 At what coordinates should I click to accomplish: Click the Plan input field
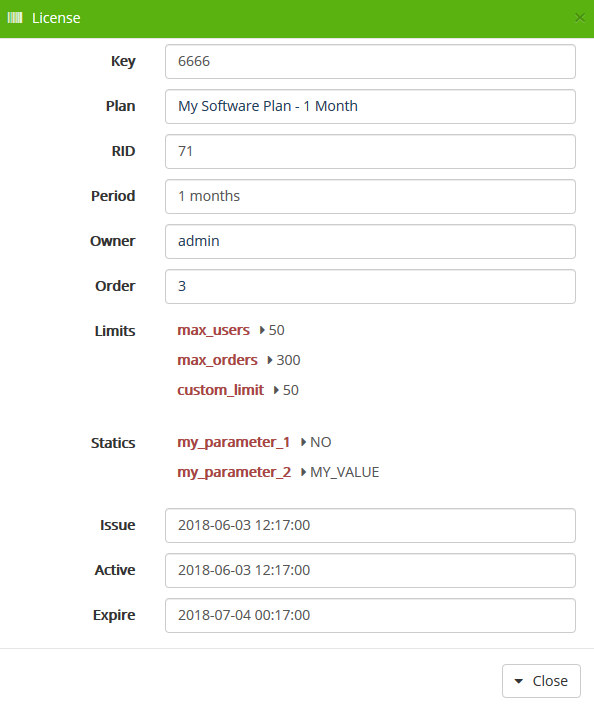[370, 106]
